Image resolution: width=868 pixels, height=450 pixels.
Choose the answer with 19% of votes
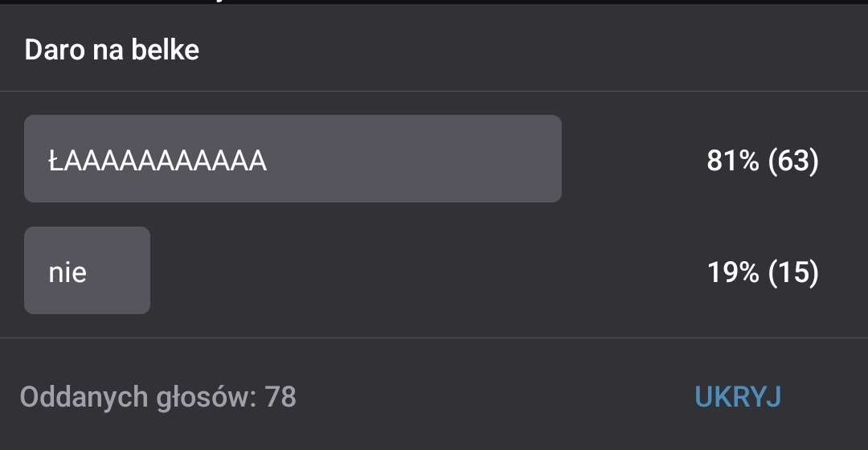(x=87, y=271)
